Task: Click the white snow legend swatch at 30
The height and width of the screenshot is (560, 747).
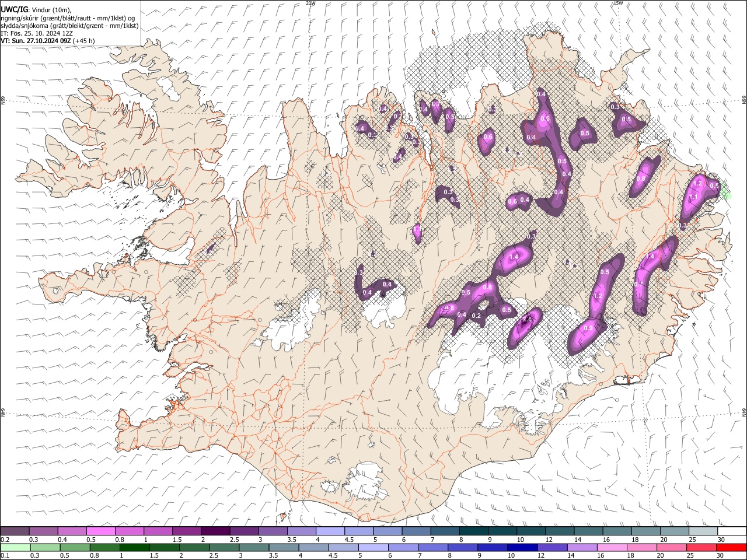Action: point(731,531)
